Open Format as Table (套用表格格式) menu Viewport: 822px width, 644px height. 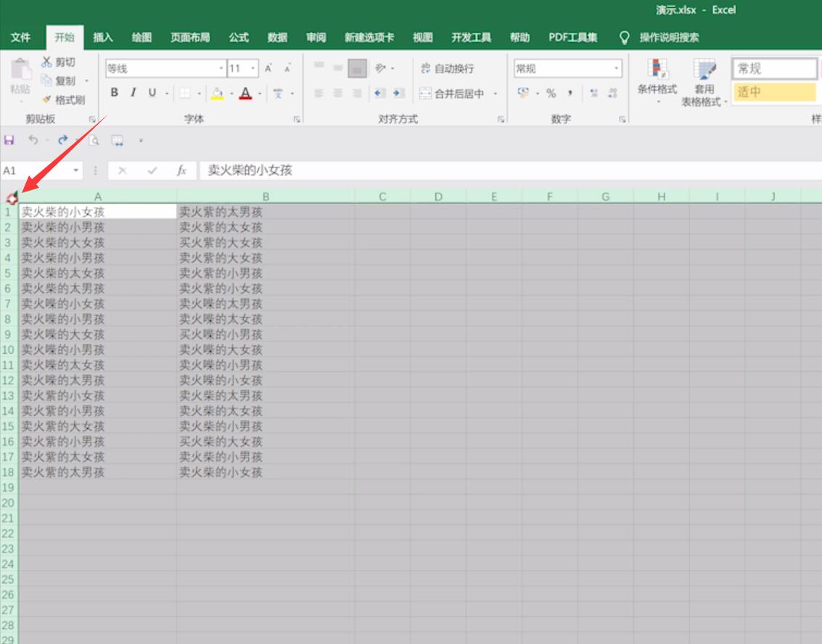704,82
